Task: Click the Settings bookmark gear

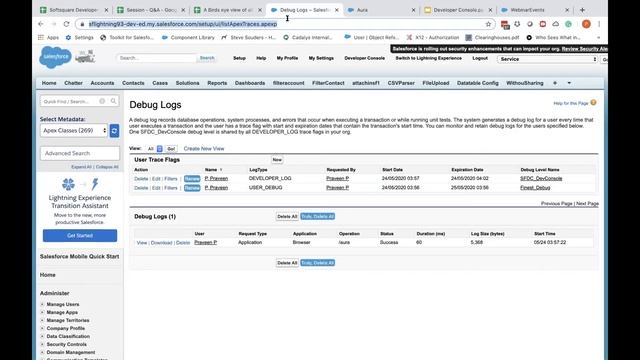Action: [68, 38]
